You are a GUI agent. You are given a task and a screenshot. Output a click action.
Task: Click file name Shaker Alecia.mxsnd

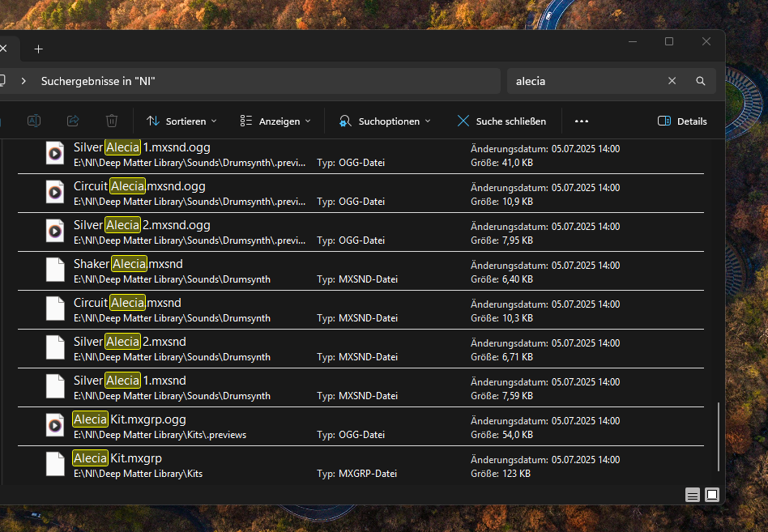128,264
